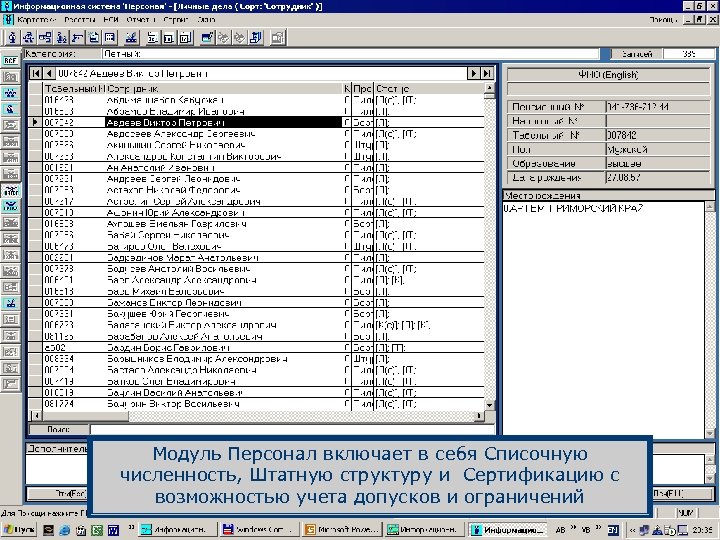Click the Пол field showing Мужской
Viewport: 720px width, 540px height.
pos(658,149)
